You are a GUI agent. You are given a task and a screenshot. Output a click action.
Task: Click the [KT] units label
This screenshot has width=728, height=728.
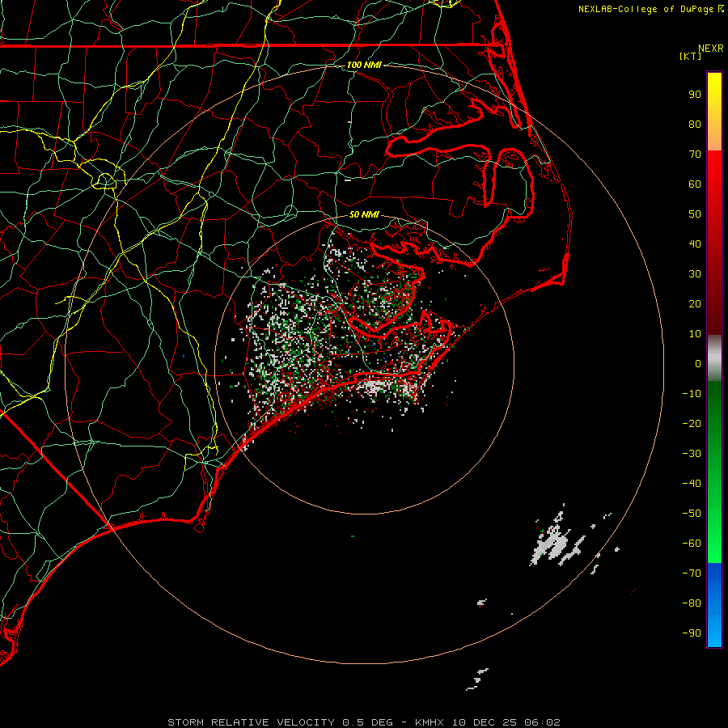691,56
